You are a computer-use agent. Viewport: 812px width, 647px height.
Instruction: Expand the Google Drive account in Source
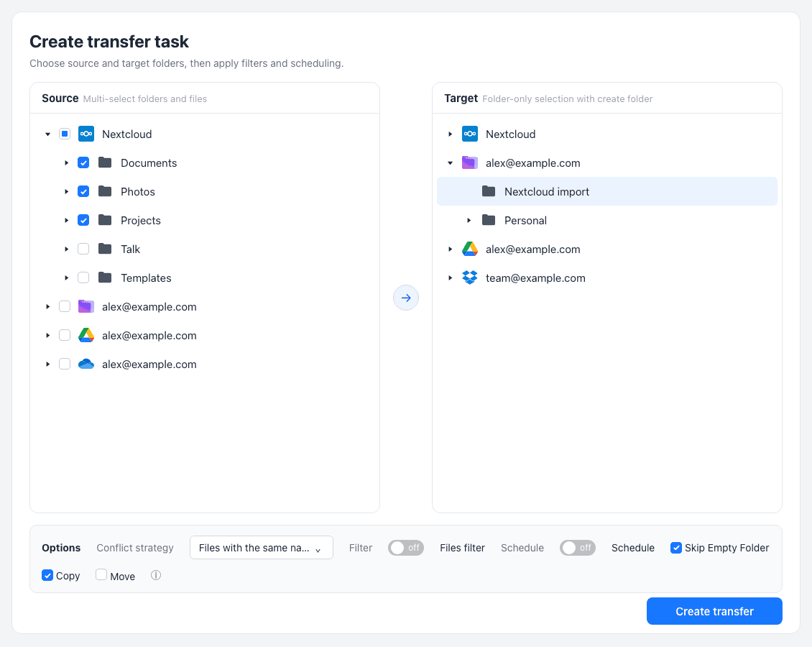(47, 336)
